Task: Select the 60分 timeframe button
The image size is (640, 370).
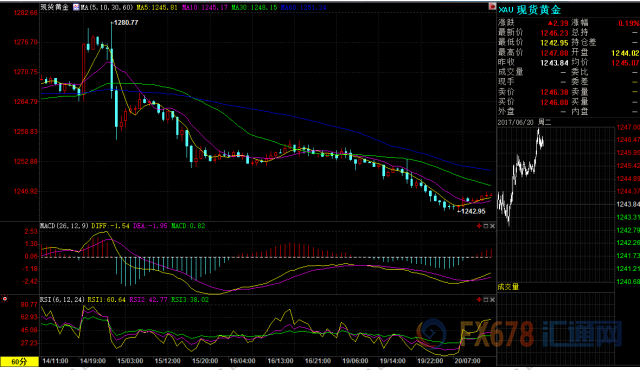Action: pyautogui.click(x=19, y=361)
